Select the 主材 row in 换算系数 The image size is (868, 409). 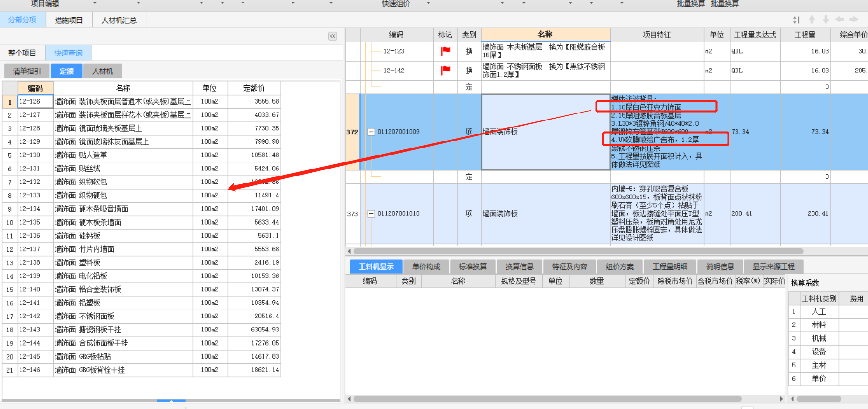click(x=828, y=365)
